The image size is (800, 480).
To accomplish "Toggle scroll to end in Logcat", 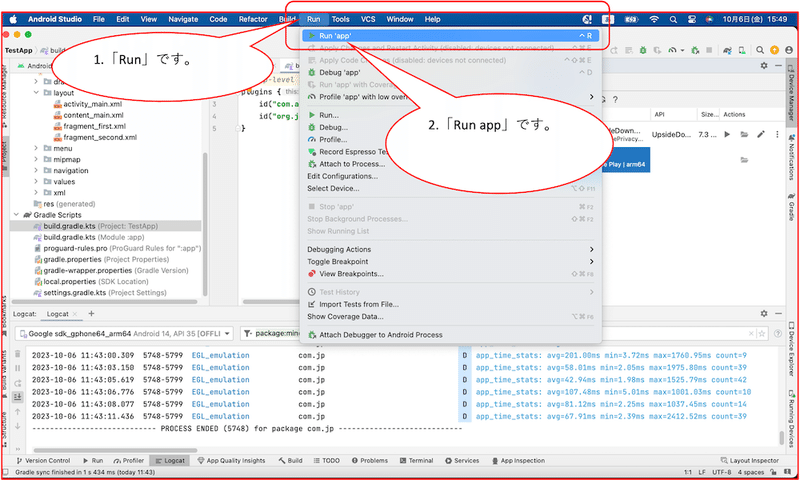I will (x=17, y=397).
